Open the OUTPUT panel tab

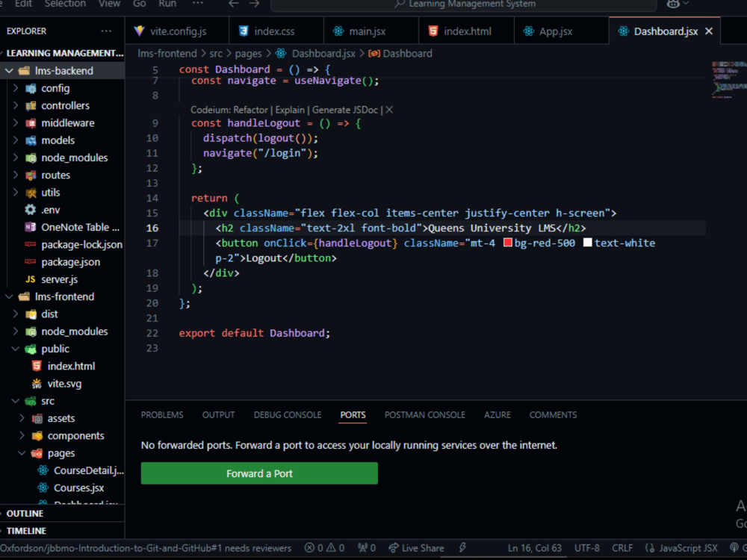point(218,414)
